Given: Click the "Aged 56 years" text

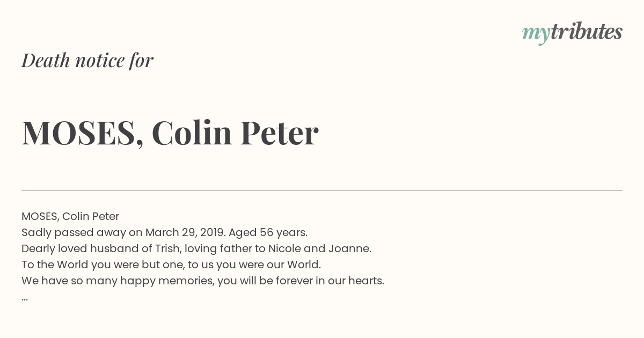Looking at the screenshot, I should (267, 232).
